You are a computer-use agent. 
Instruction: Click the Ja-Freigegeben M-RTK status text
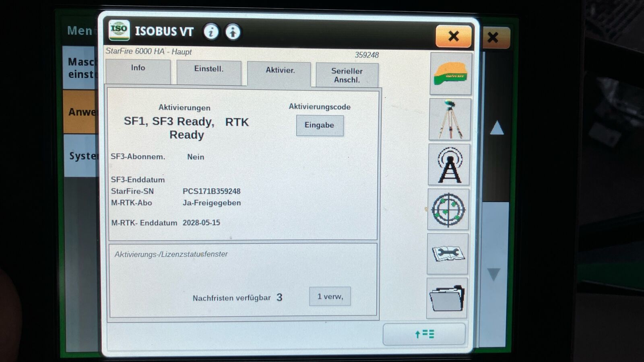coord(212,203)
